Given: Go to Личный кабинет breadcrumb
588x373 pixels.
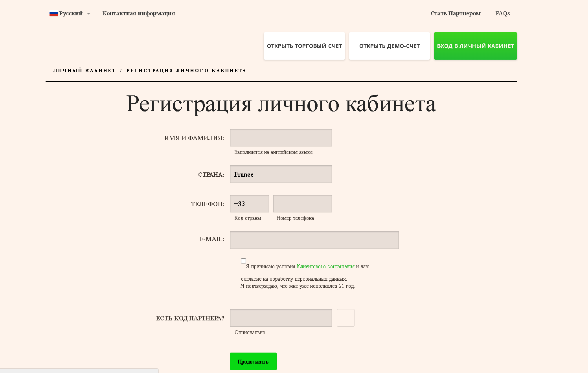Looking at the screenshot, I should point(85,71).
